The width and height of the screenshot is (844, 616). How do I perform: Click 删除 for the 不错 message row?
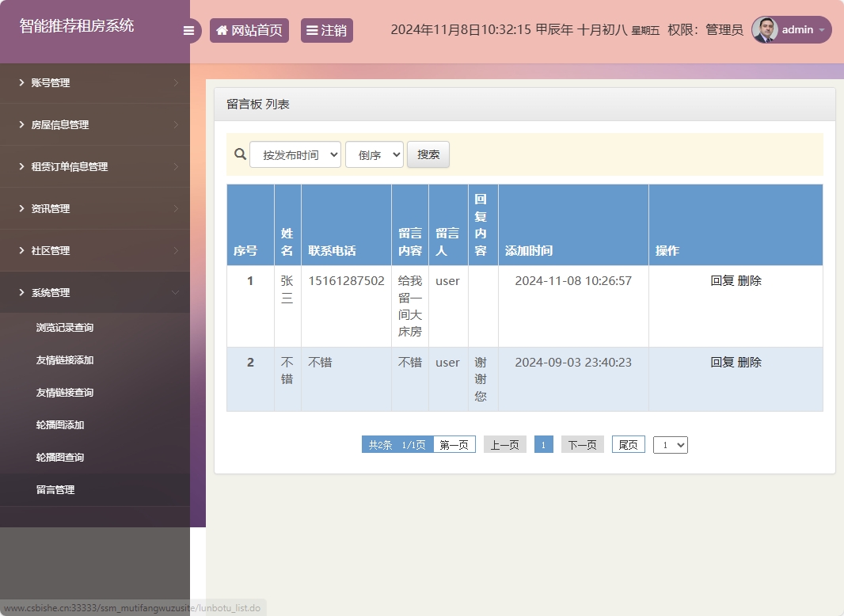(750, 363)
